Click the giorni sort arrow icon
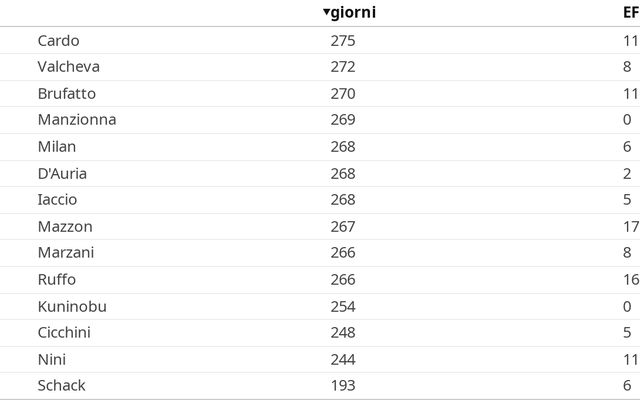Image resolution: width=640 pixels, height=400 pixels. click(x=326, y=12)
